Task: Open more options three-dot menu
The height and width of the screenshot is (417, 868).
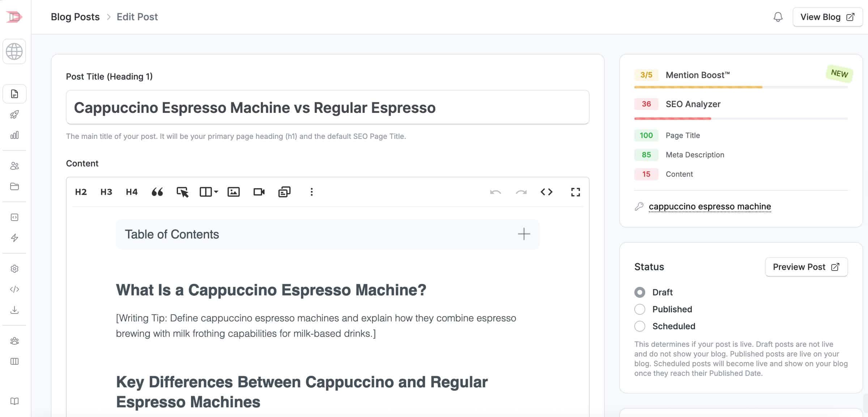Action: 311,192
